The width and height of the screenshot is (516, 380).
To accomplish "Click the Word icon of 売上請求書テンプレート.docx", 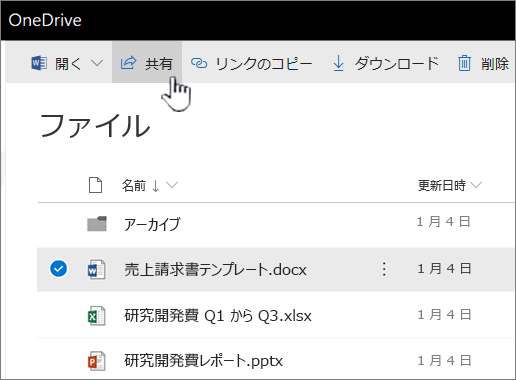I will click(97, 269).
